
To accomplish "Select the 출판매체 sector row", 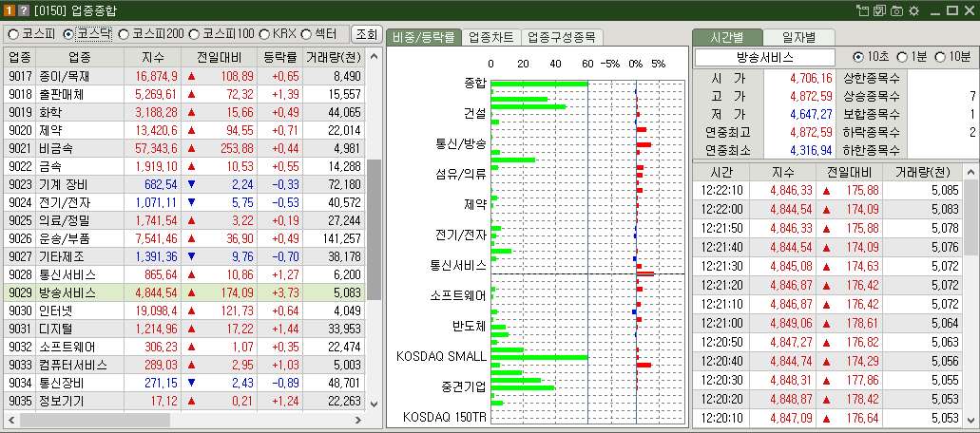I will (185, 94).
